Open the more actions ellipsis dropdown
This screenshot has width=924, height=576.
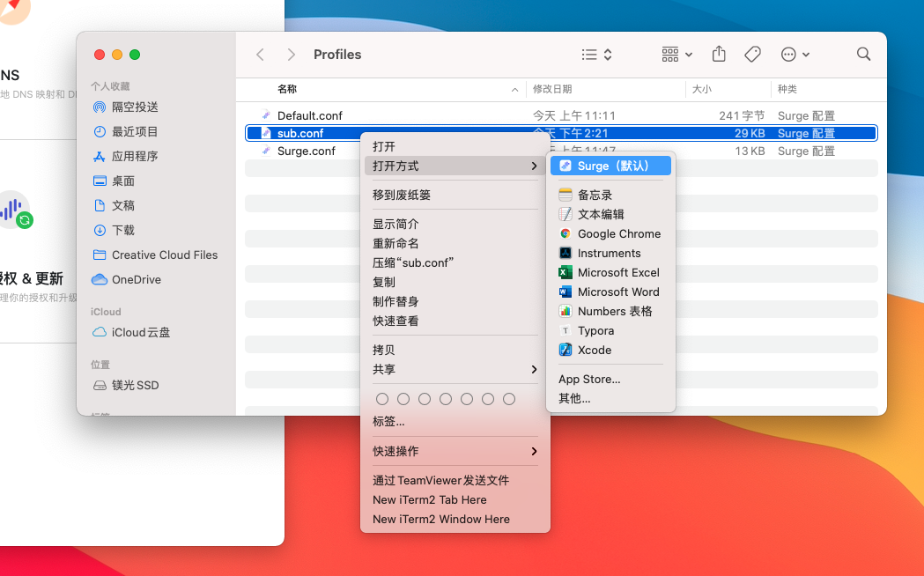tap(795, 55)
